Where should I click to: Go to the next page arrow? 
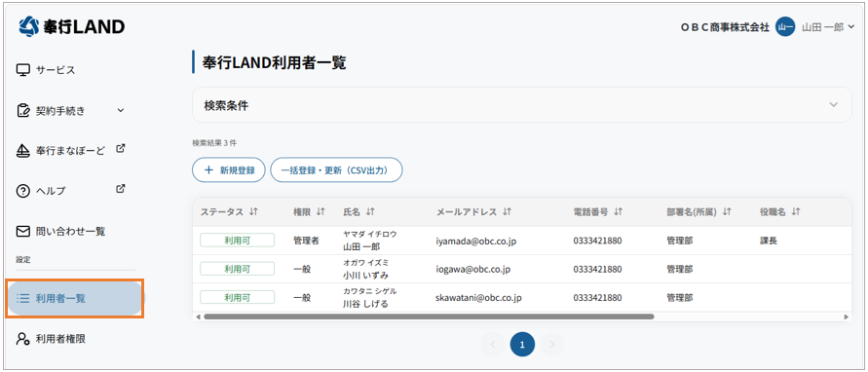pos(552,345)
